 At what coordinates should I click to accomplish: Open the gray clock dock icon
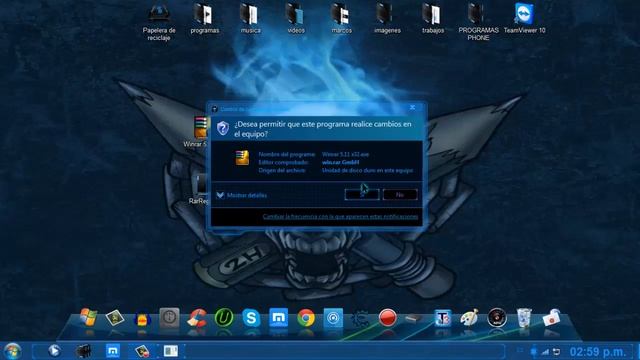coord(169,318)
